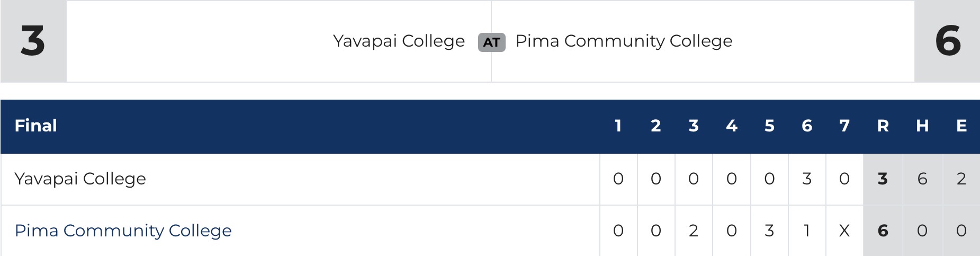Click the inning 6 column header
Viewport: 980px width, 256px height.
point(807,126)
